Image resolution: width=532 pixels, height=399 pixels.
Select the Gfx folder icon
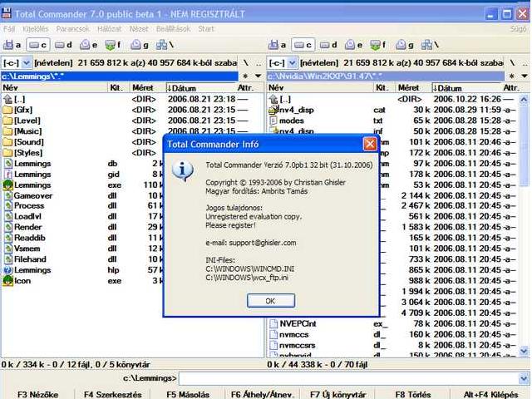[7, 110]
